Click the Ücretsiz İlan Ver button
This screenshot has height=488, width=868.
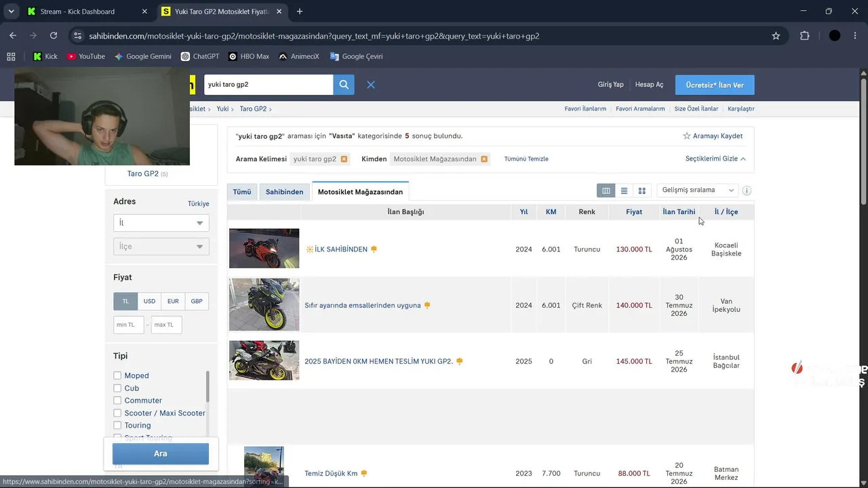coord(715,85)
